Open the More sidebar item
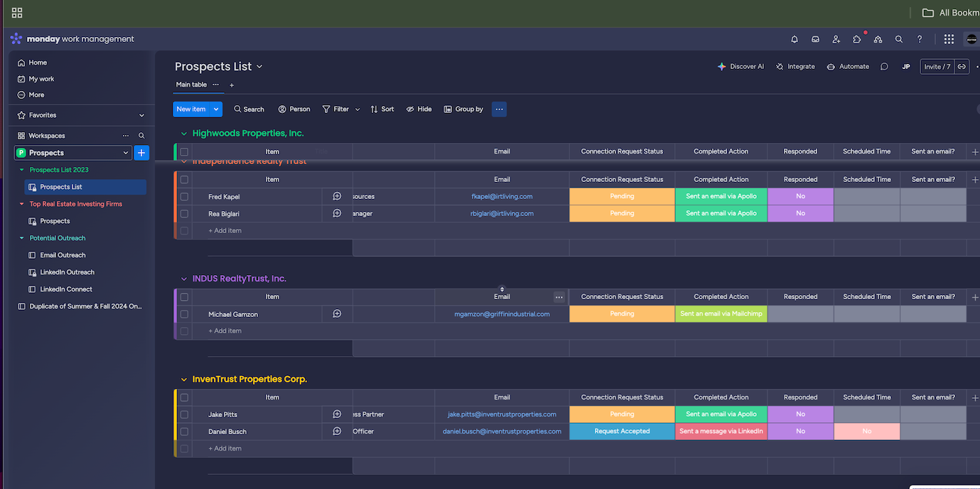 (x=31, y=95)
